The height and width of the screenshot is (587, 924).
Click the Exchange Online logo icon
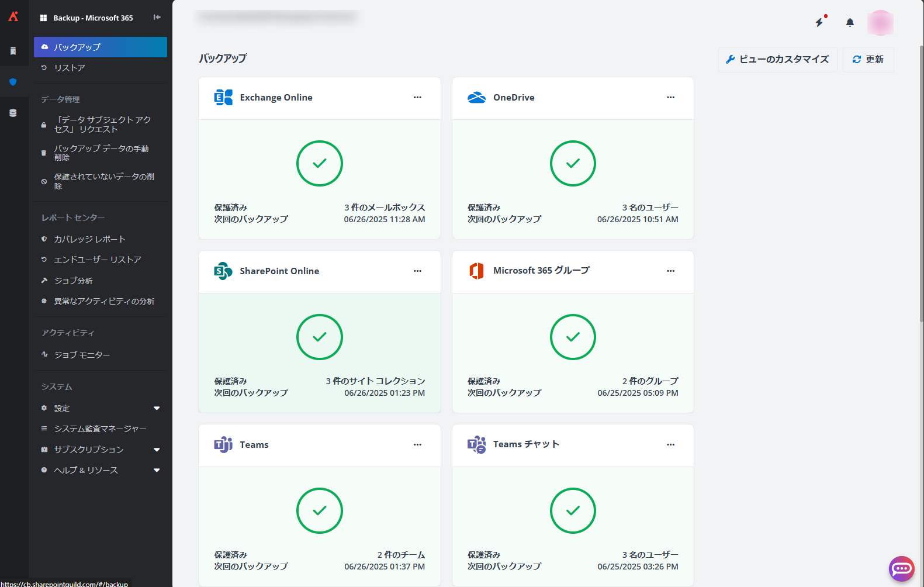(223, 98)
